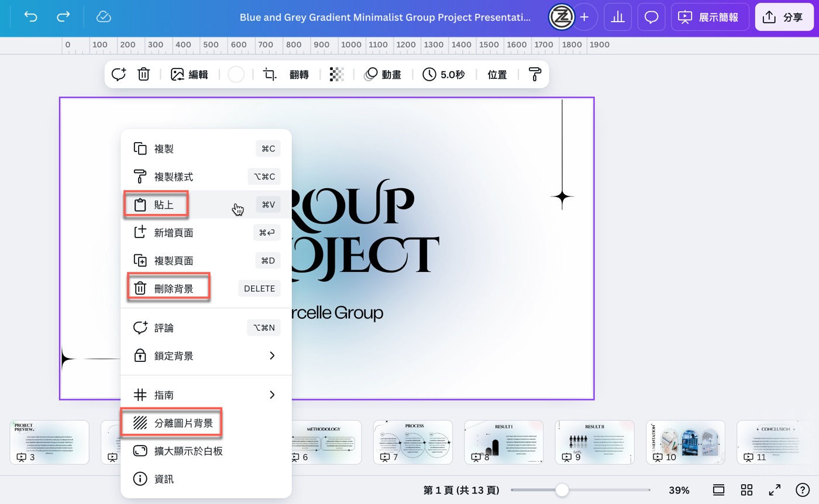Open transparency checkerboard icon
This screenshot has width=819, height=504.
(x=336, y=74)
